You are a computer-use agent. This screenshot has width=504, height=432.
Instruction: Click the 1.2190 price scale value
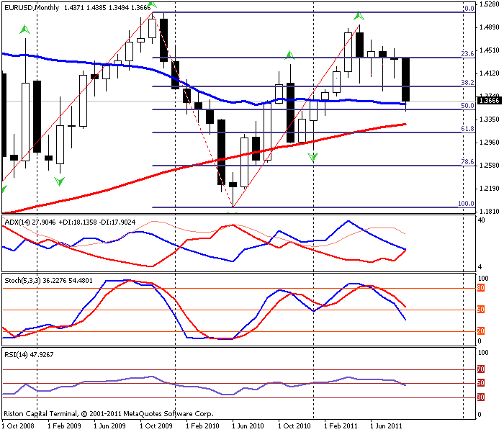tap(489, 189)
